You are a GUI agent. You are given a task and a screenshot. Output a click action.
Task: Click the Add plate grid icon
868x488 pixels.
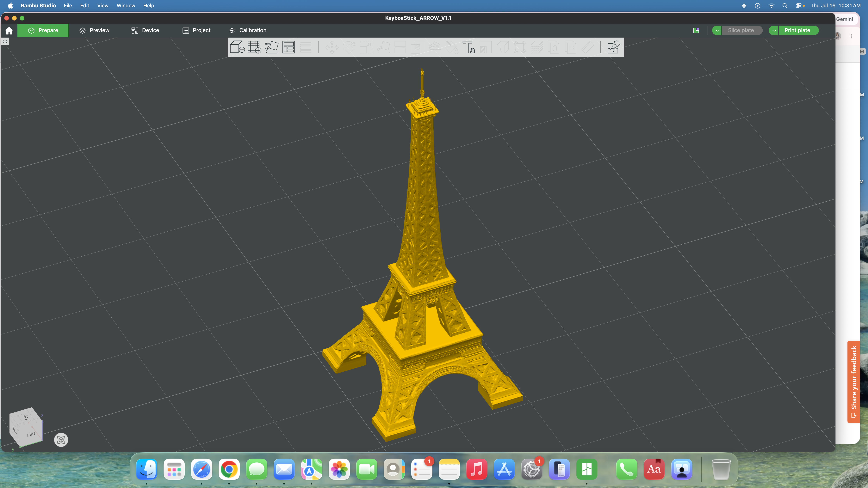pyautogui.click(x=254, y=47)
